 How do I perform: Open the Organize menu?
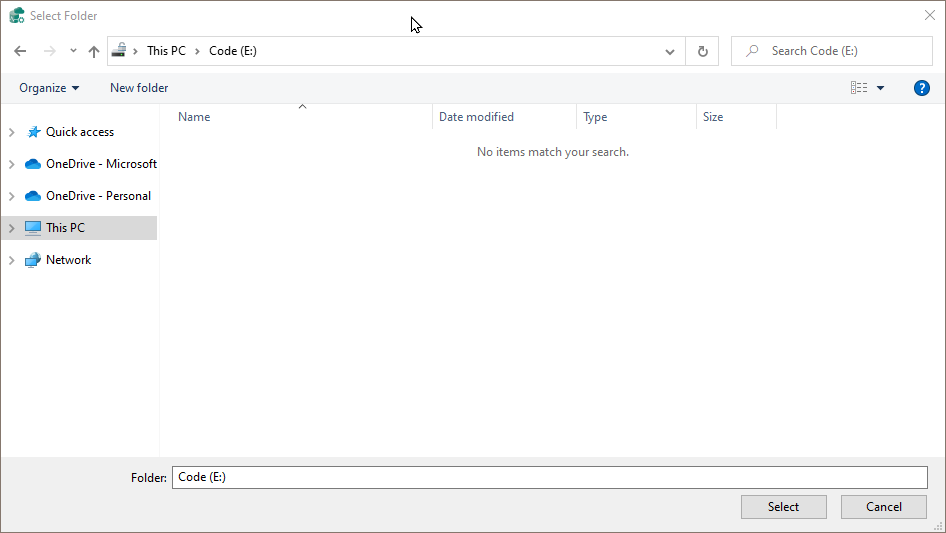point(49,88)
